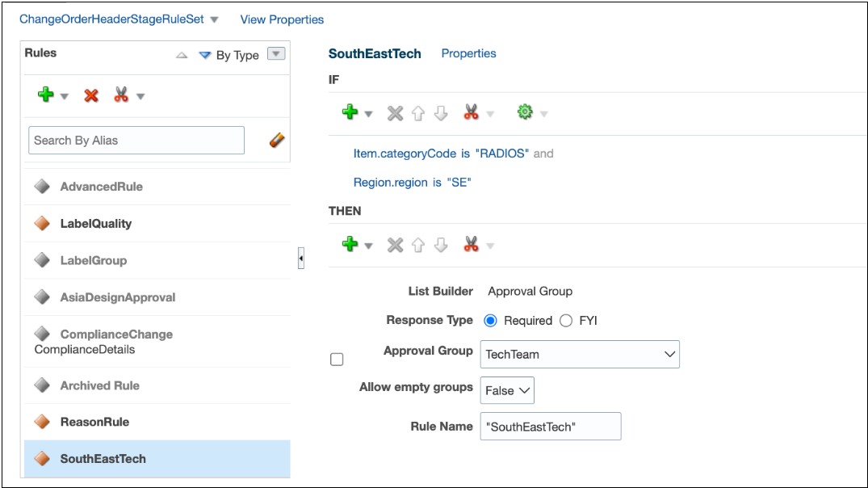The image size is (868, 488).
Task: Cut a rule with the scissors icon
Action: point(120,95)
